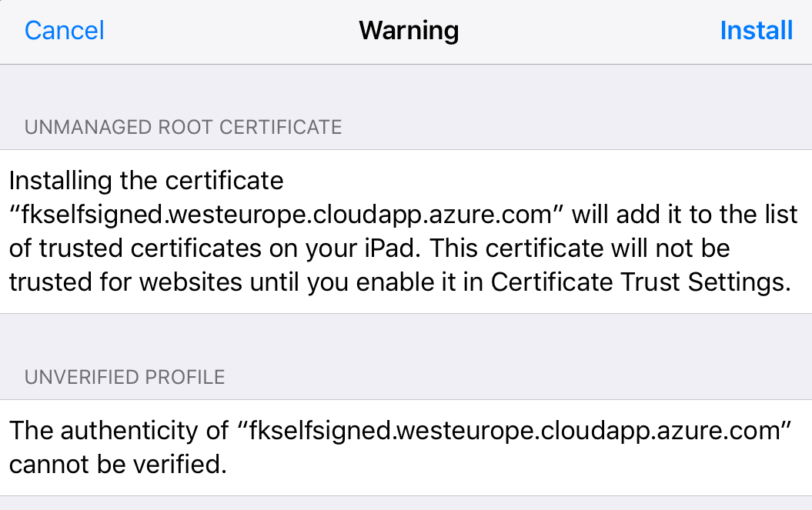Tap Cancel to dismiss the warning

[65, 31]
